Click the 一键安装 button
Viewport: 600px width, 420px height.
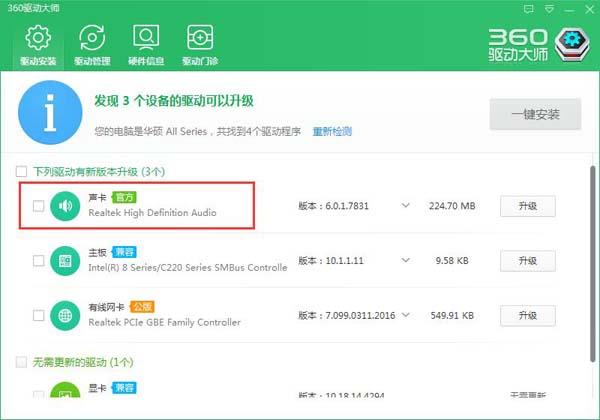click(535, 114)
